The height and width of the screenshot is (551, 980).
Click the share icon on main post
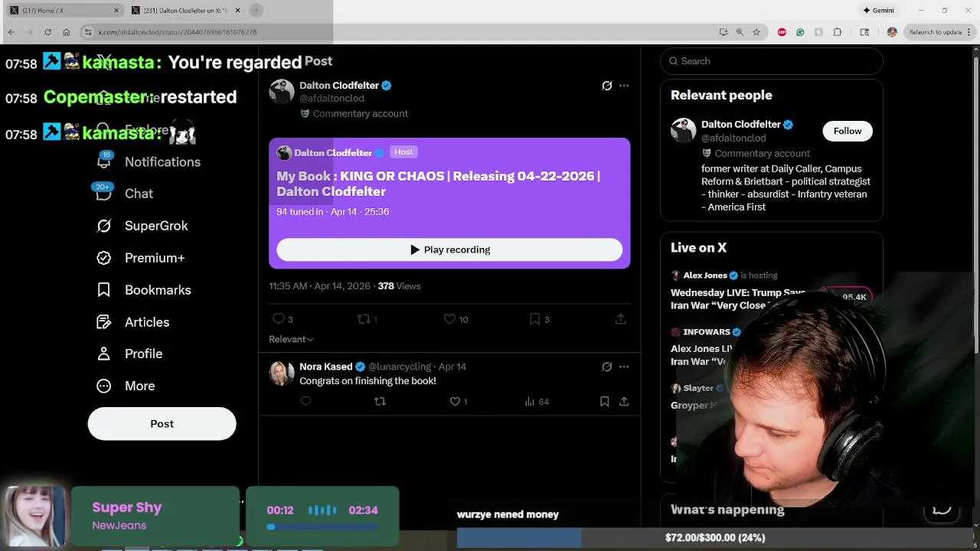[x=621, y=318]
